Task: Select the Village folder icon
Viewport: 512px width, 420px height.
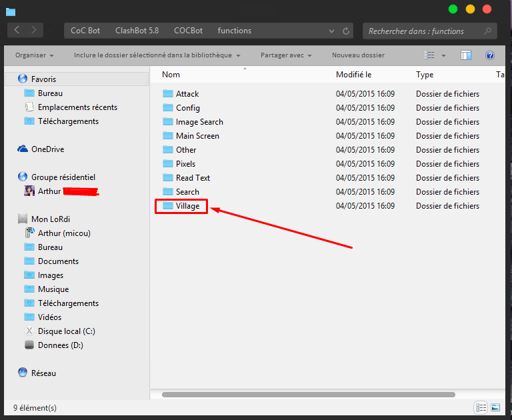Action: click(168, 206)
